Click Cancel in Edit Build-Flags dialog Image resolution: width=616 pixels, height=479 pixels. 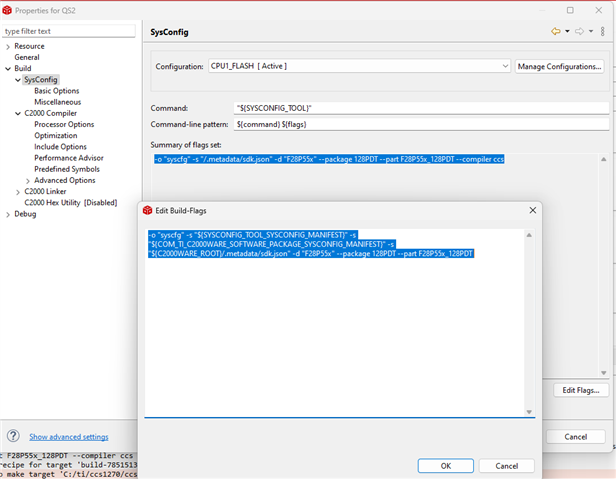(x=506, y=466)
